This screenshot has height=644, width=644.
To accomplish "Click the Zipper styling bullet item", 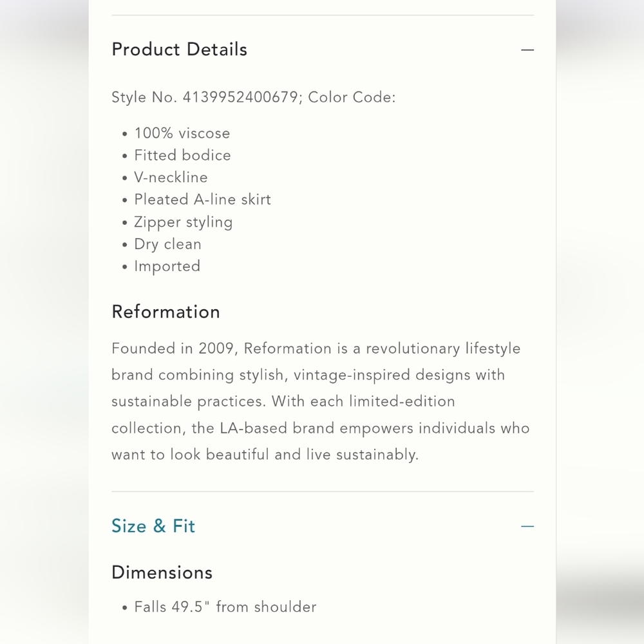I will pyautogui.click(x=183, y=222).
